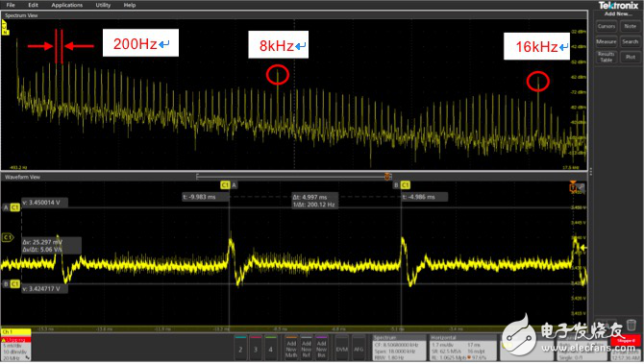Open the File menu
Screen dimensions: 644x364
[x=11, y=5]
